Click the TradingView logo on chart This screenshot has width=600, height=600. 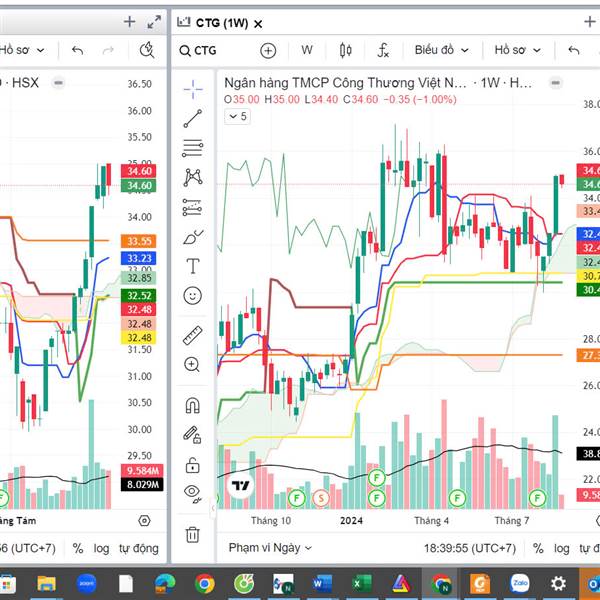pyautogui.click(x=241, y=486)
